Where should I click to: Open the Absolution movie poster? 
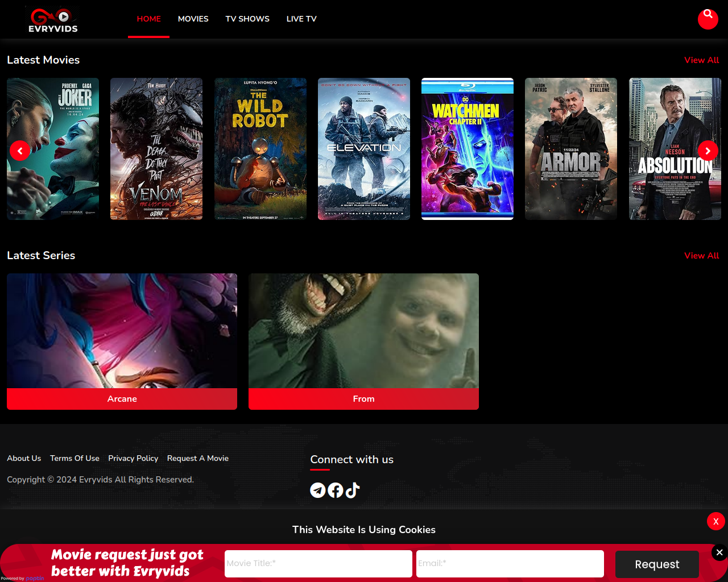coord(675,149)
